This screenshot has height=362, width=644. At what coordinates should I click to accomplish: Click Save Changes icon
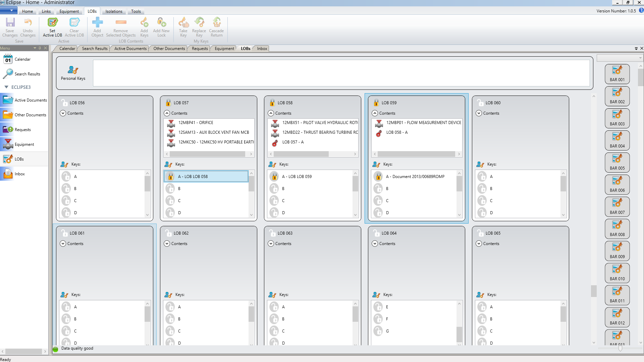click(10, 22)
